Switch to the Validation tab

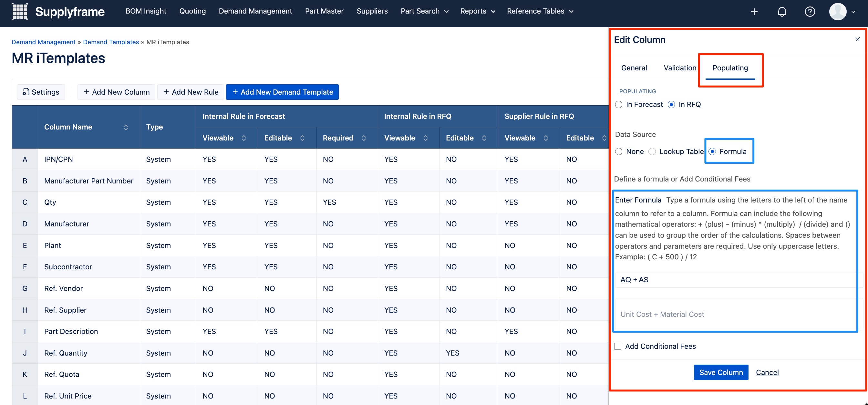(x=680, y=68)
